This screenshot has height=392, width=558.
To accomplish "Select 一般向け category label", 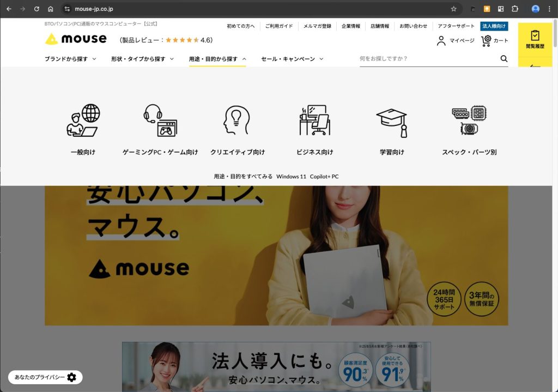I will (83, 153).
